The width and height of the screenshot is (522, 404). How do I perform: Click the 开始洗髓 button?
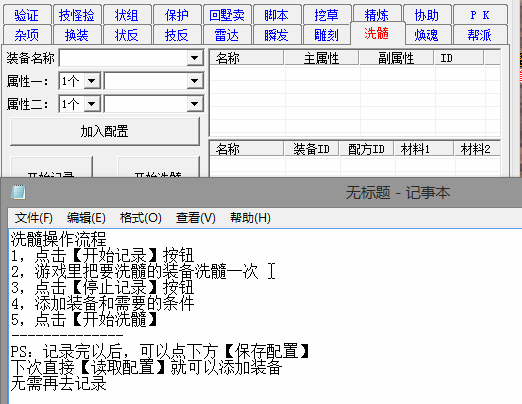(x=158, y=168)
